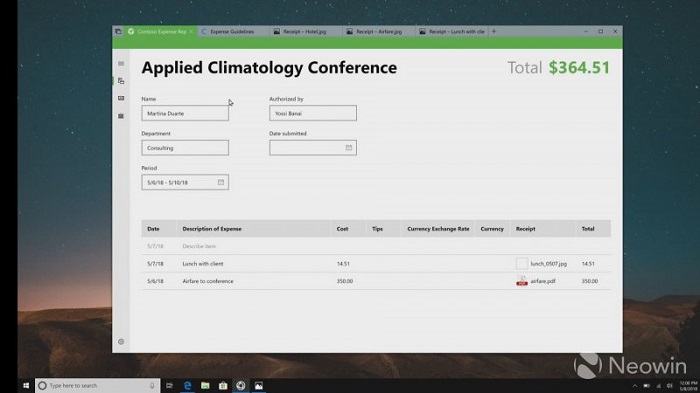Launch Microsoft Edge from the taskbar
Image resolution: width=700 pixels, height=393 pixels.
(188, 385)
